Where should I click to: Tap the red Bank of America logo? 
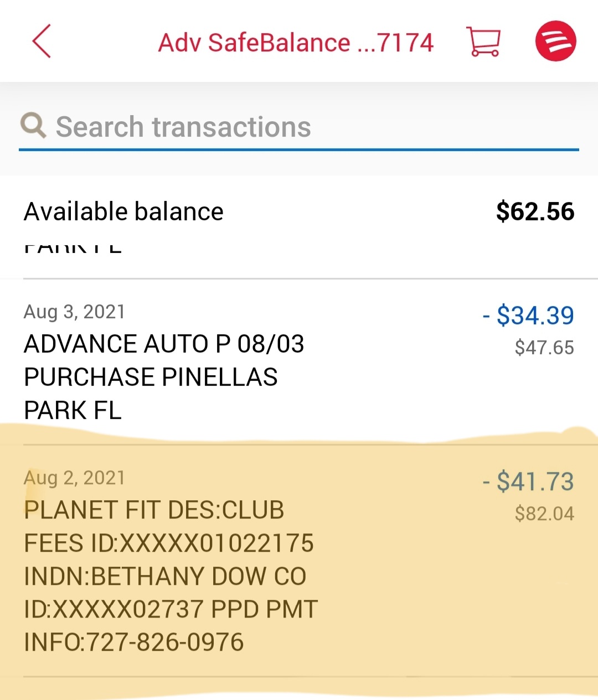pos(555,42)
